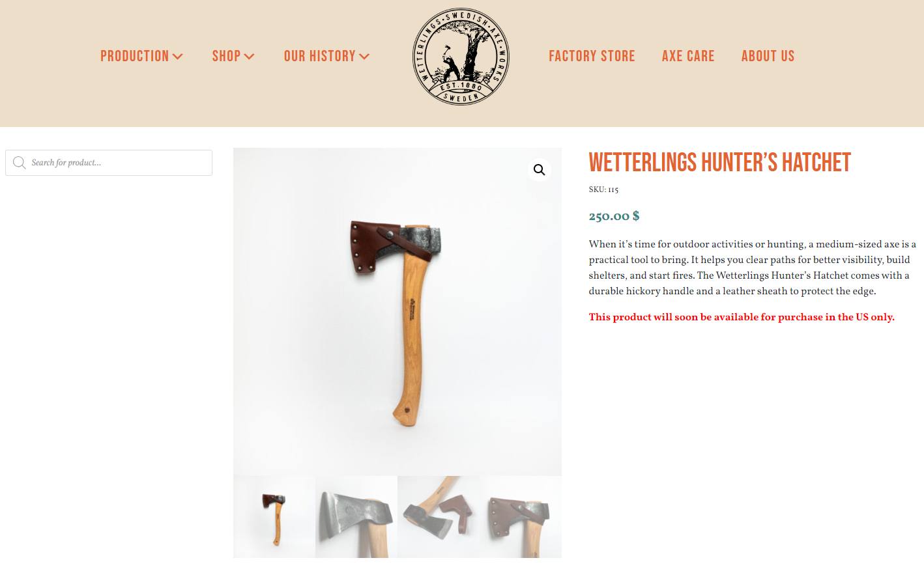
Task: Open the Our History menu item
Action: (320, 56)
